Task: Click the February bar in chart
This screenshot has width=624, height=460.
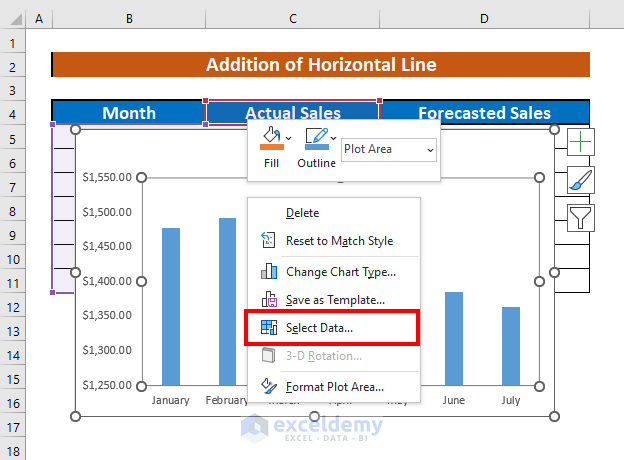Action: pyautogui.click(x=227, y=302)
